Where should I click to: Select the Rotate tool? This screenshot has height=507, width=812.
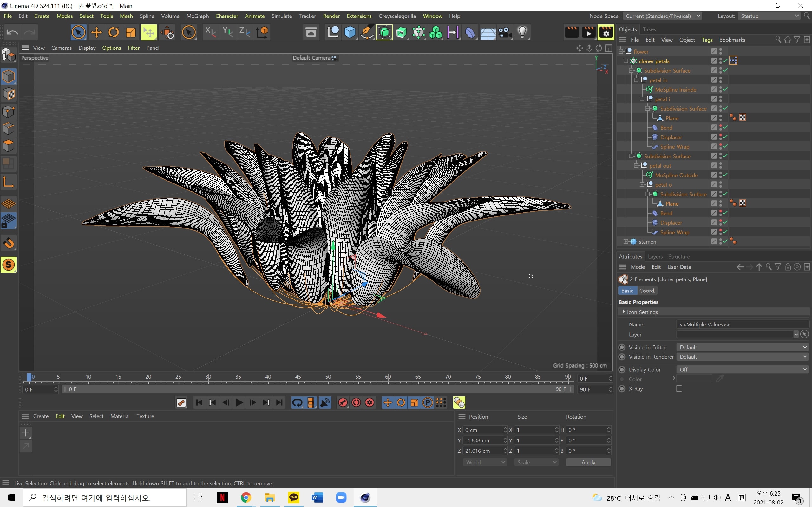pos(114,33)
